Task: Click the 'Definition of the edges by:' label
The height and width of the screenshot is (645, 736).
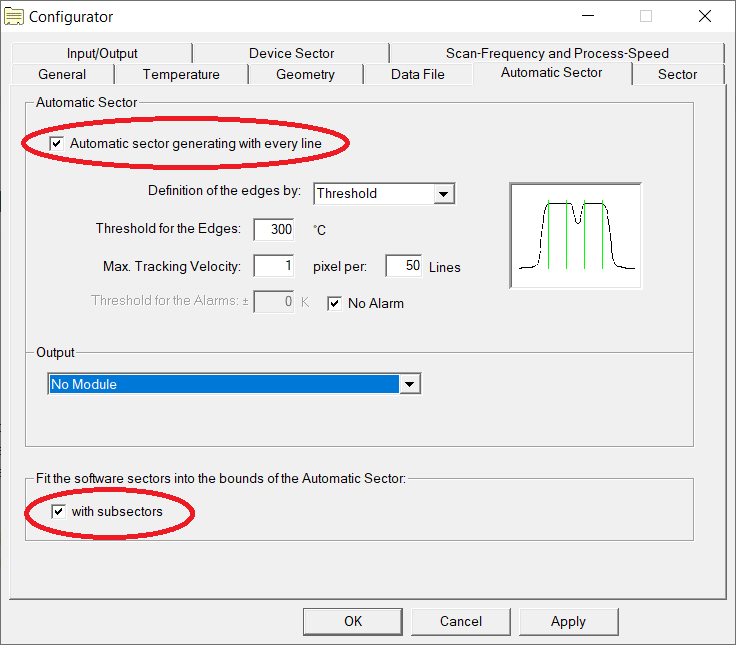Action: tap(224, 191)
